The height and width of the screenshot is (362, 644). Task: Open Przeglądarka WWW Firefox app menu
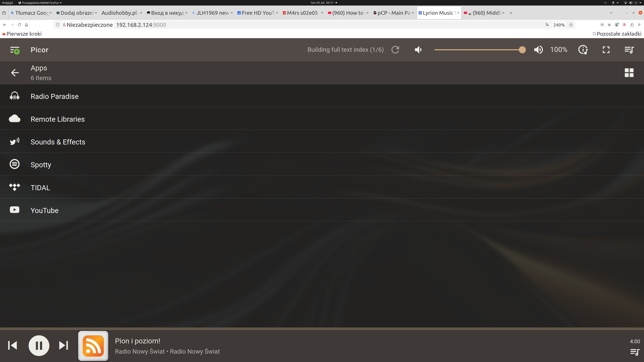[x=40, y=3]
